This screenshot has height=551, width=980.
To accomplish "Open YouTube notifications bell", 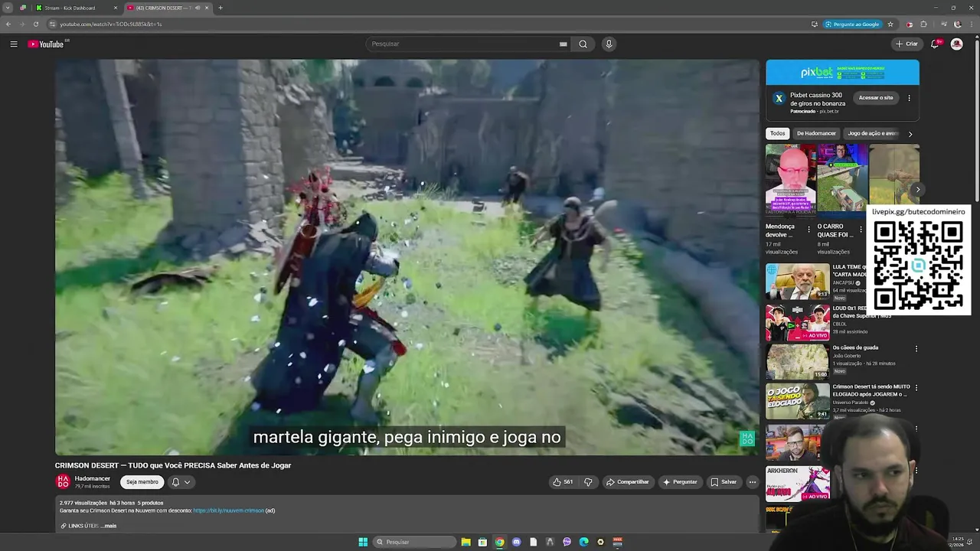I will tap(935, 44).
